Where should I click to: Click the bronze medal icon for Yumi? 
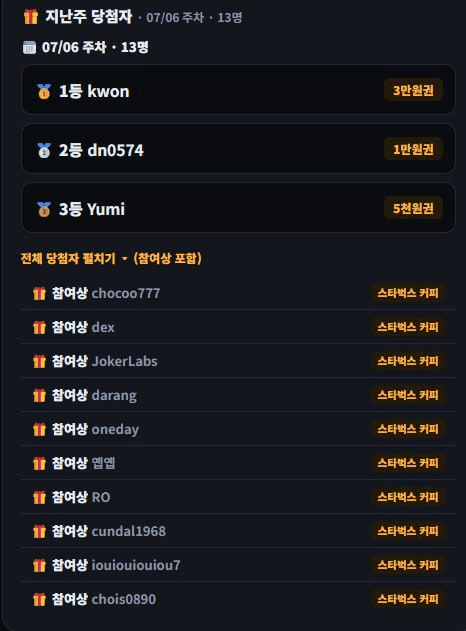point(44,209)
